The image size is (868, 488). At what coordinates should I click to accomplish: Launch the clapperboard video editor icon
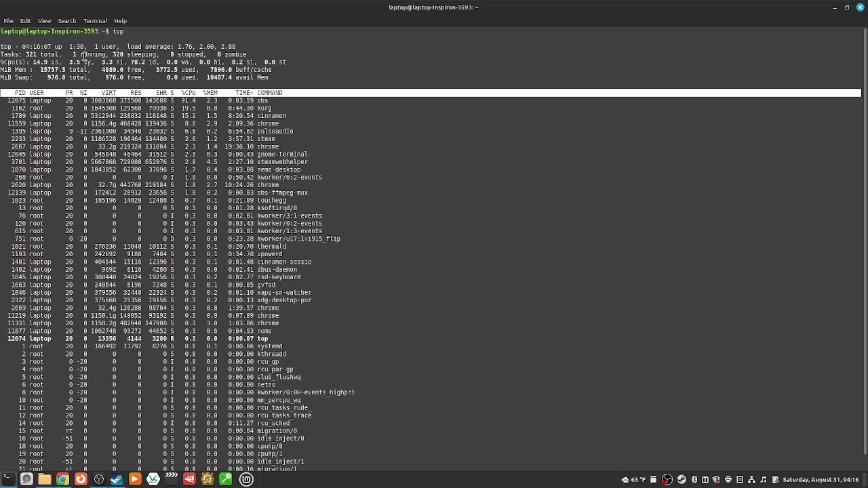click(171, 479)
